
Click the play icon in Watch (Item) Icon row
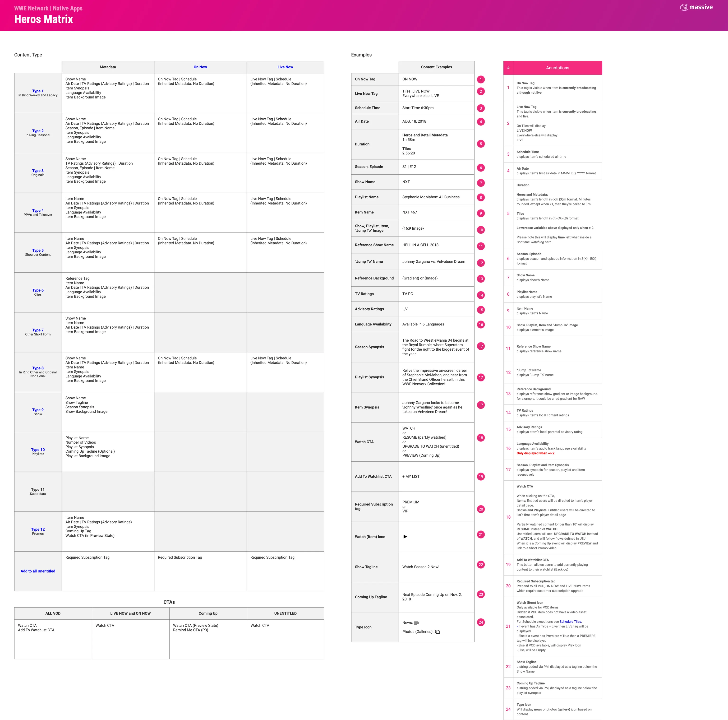405,536
